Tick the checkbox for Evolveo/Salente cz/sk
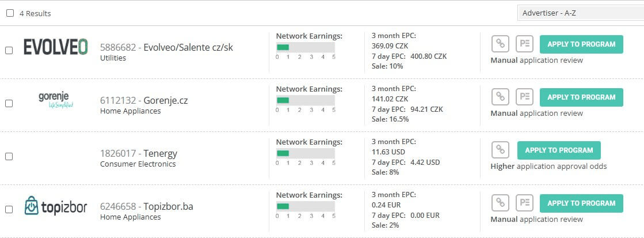Viewport: 644px width, 238px height. tap(9, 51)
